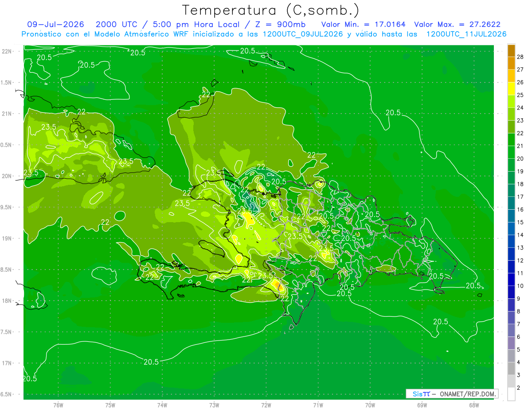The width and height of the screenshot is (532, 411).
Task: Click the '76W' longitude axis label
Action: click(x=58, y=405)
